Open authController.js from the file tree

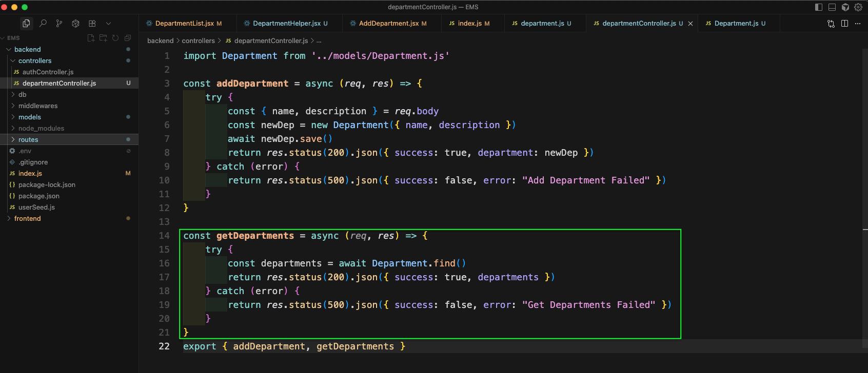click(x=48, y=72)
